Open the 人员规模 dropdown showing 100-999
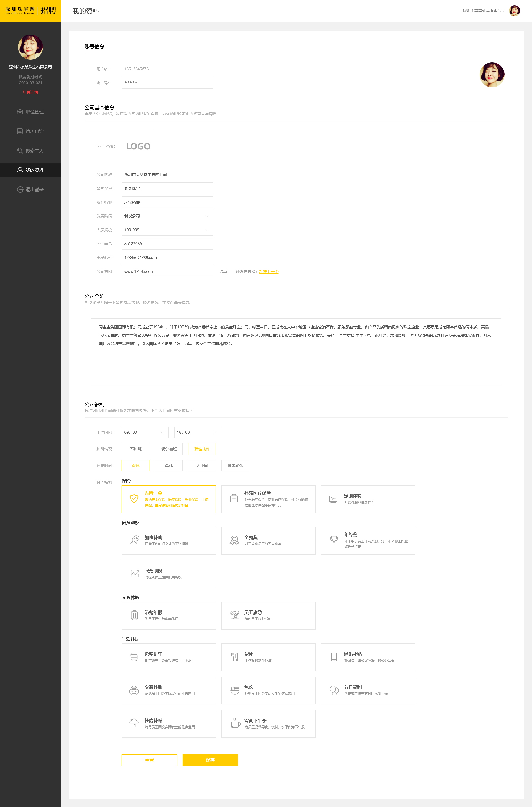532x807 pixels. pyautogui.click(x=167, y=230)
